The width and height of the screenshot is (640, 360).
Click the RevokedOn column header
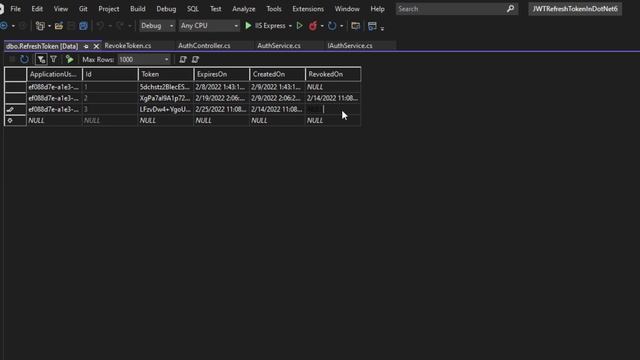click(333, 74)
